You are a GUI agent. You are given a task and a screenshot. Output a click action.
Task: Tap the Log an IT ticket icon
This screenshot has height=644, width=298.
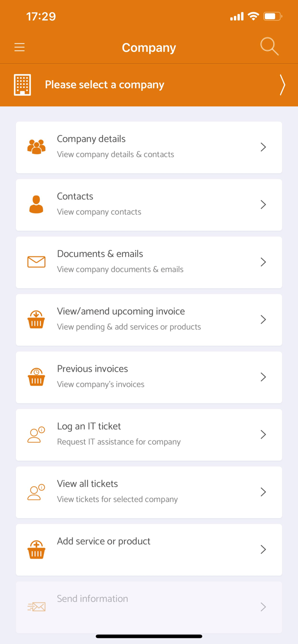pyautogui.click(x=36, y=434)
